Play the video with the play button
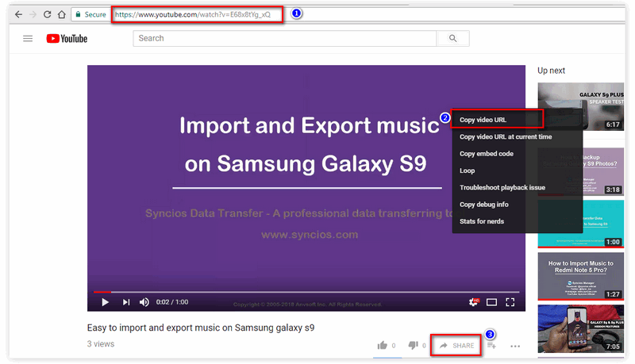The image size is (635, 364). click(x=105, y=302)
